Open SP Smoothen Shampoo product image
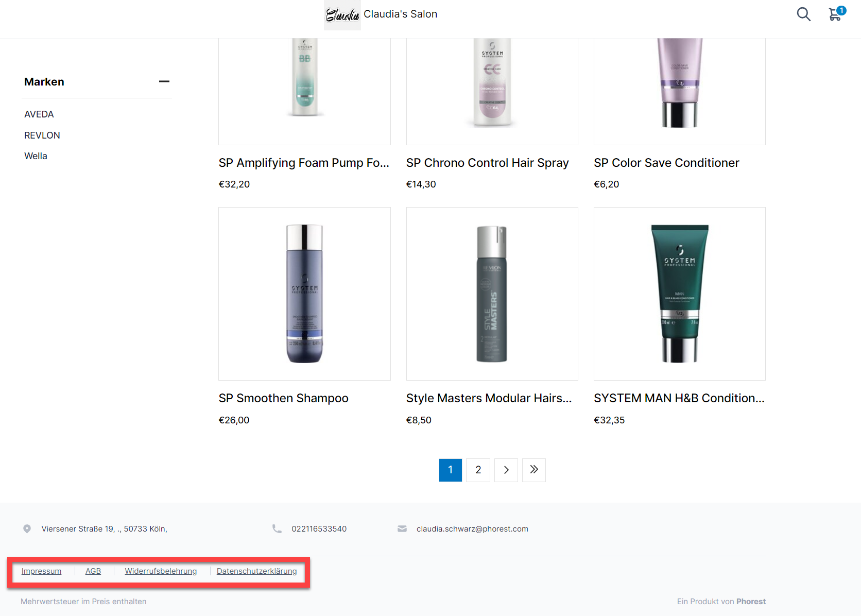 (x=304, y=294)
